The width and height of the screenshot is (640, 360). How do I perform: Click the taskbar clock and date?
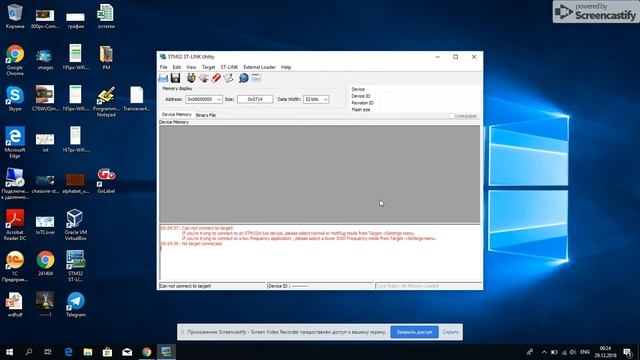tap(605, 352)
